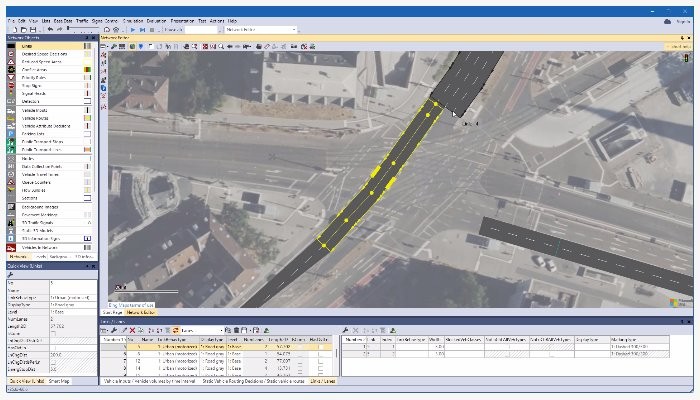Start the simulation with the play button

click(x=132, y=30)
